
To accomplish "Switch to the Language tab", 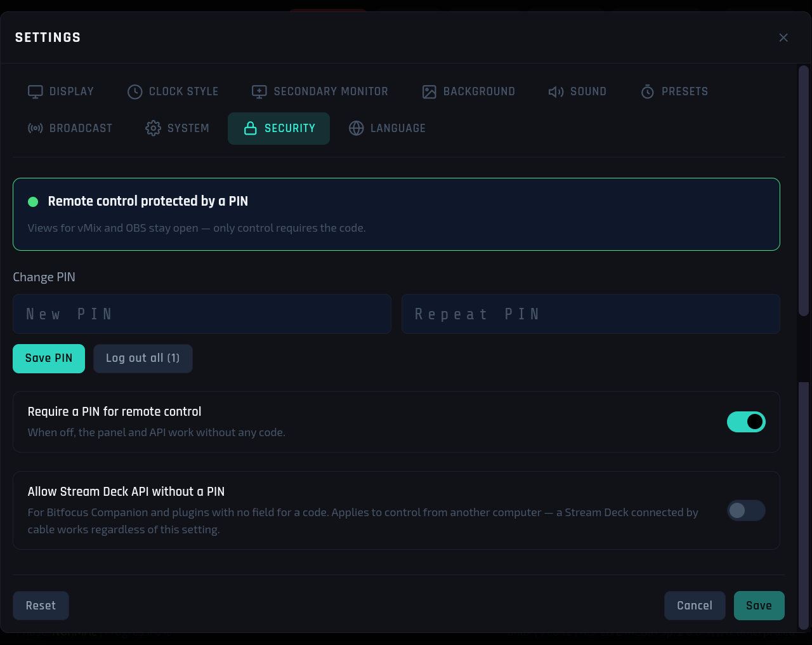I will click(x=387, y=128).
